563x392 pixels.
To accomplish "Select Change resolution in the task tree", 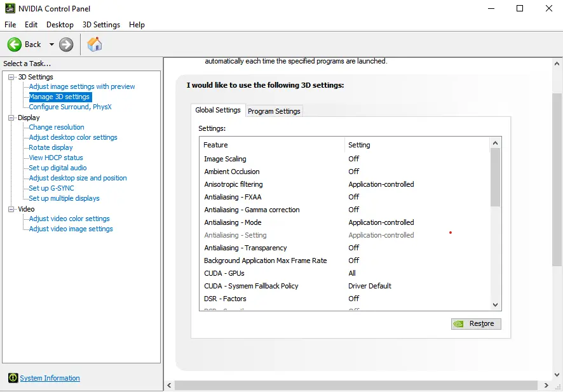I will pyautogui.click(x=57, y=127).
